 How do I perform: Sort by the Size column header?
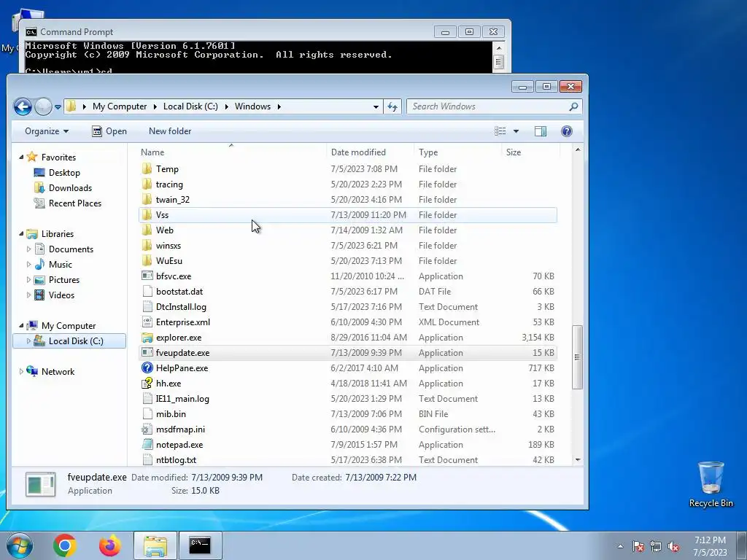pos(514,152)
